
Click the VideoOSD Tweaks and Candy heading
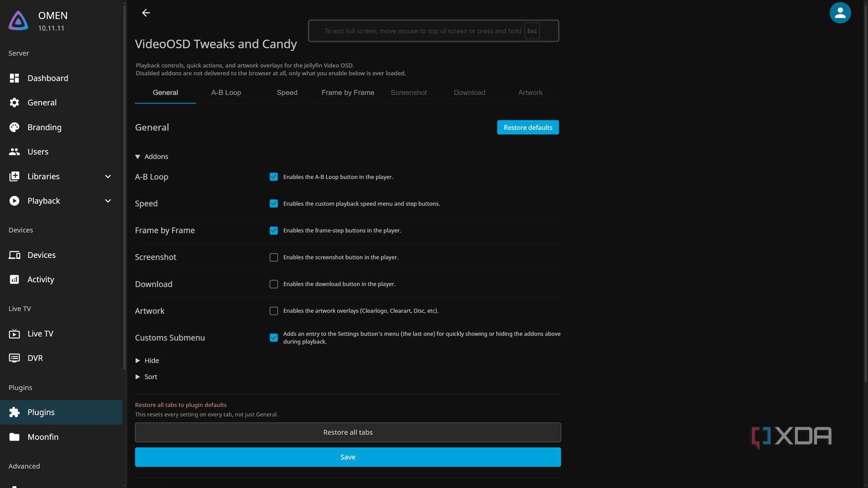pos(216,44)
